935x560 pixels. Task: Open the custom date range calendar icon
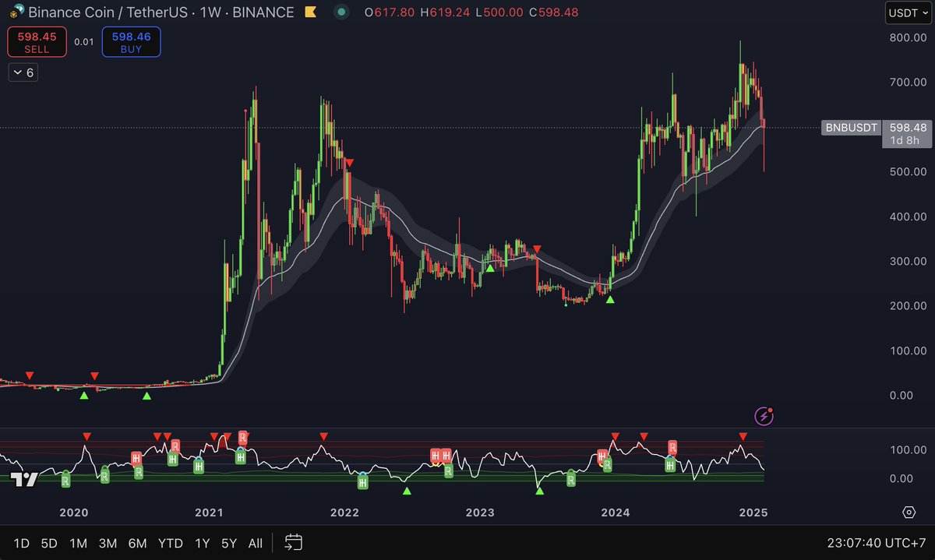(x=292, y=543)
